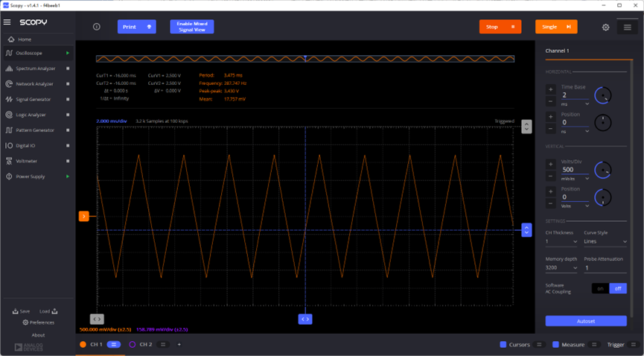Click gray vertical handle near Triggered
644x356 pixels.
tap(526, 127)
